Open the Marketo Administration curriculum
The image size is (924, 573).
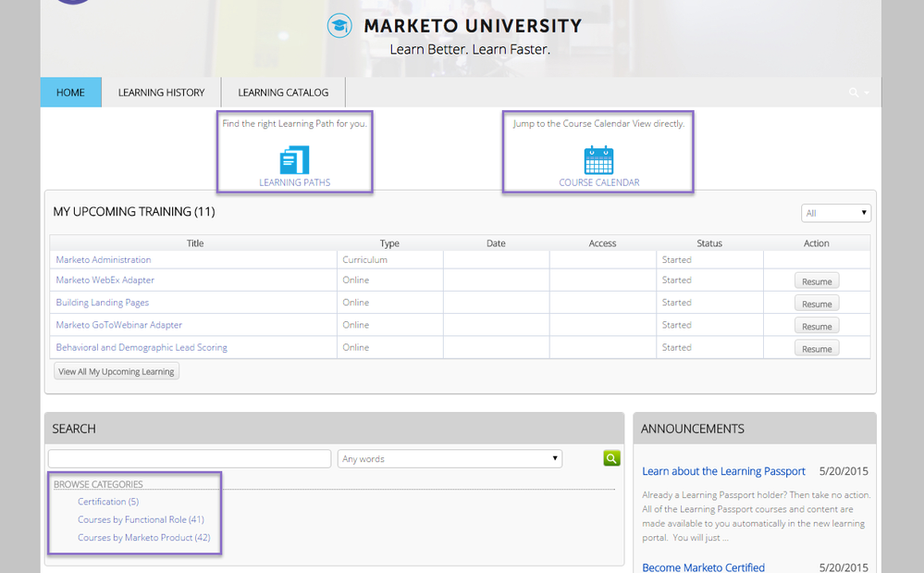[103, 259]
